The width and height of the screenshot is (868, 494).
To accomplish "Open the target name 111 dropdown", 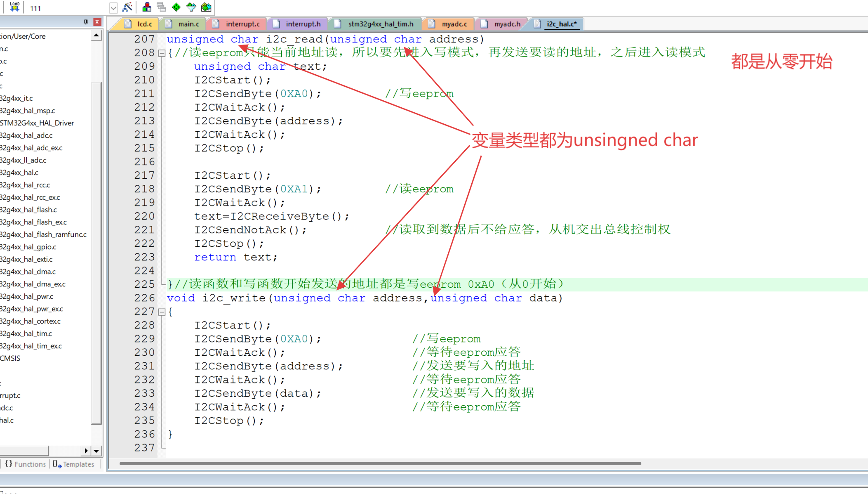I will click(113, 8).
